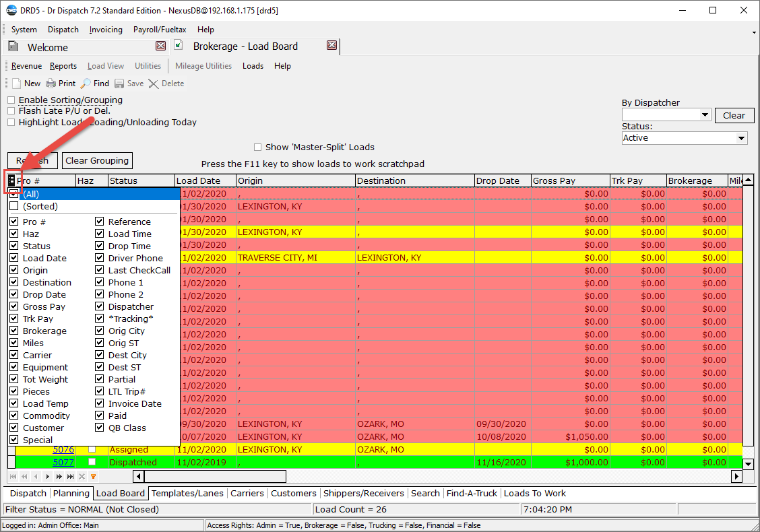760x532 pixels.
Task: Open the By Dispatcher dropdown
Action: click(705, 115)
